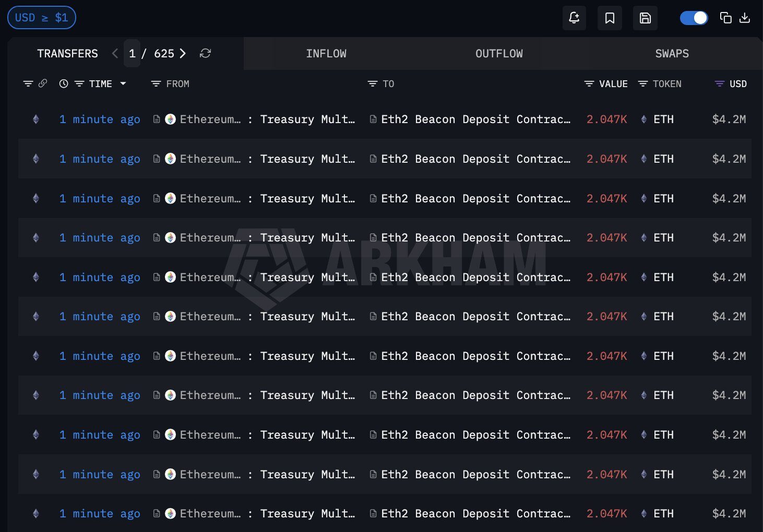
Task: Refresh the transfers list
Action: [205, 53]
